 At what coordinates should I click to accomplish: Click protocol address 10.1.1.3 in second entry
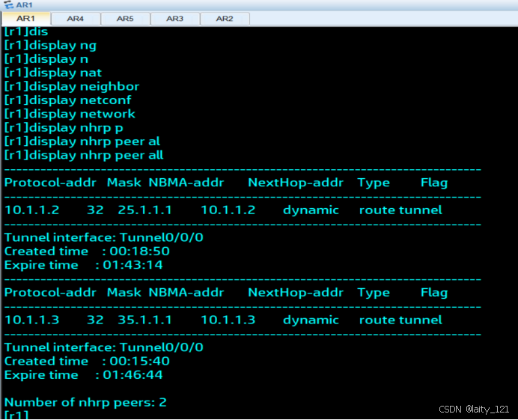click(32, 320)
